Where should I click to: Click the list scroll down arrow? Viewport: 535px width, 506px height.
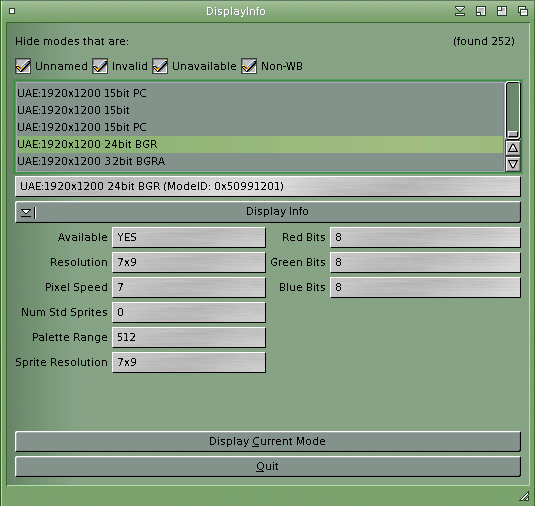click(x=513, y=164)
